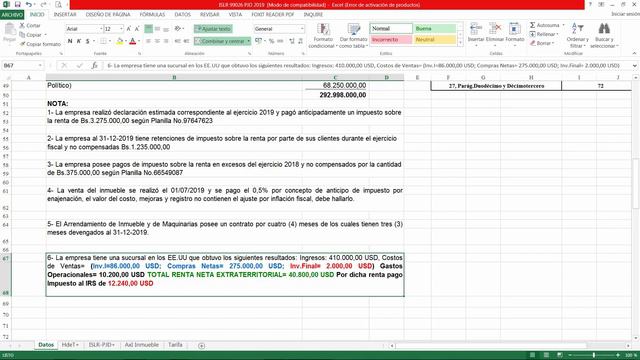Apply the red font color A
Image resolution: width=640 pixels, height=360 pixels.
point(132,41)
